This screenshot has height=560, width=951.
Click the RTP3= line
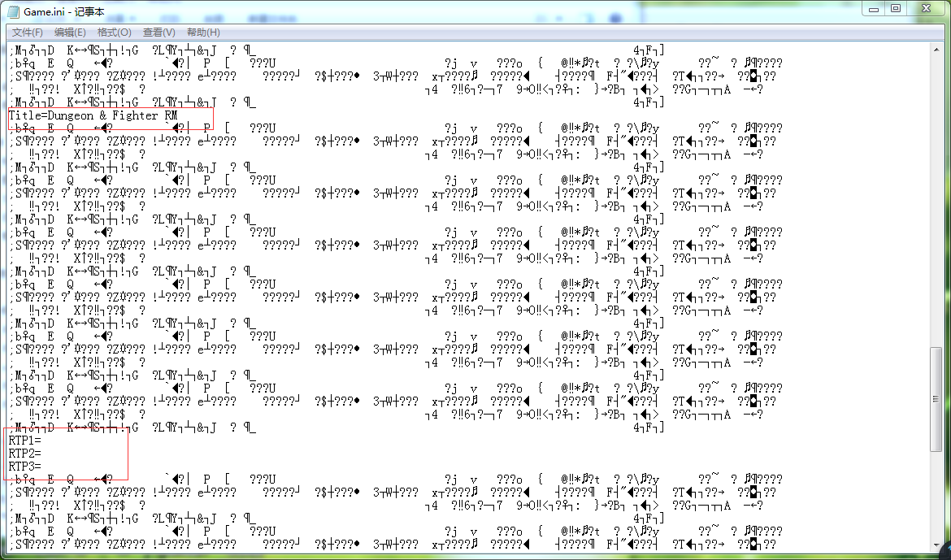(25, 466)
